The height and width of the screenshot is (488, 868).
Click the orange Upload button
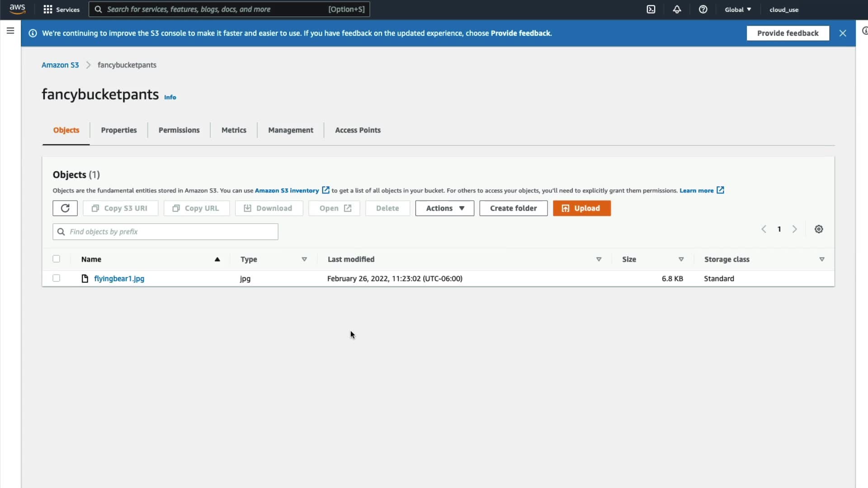click(581, 208)
